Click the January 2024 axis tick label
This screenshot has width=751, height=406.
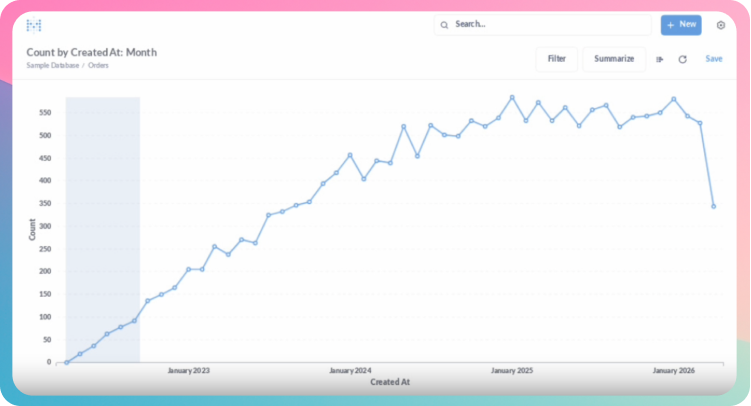350,371
